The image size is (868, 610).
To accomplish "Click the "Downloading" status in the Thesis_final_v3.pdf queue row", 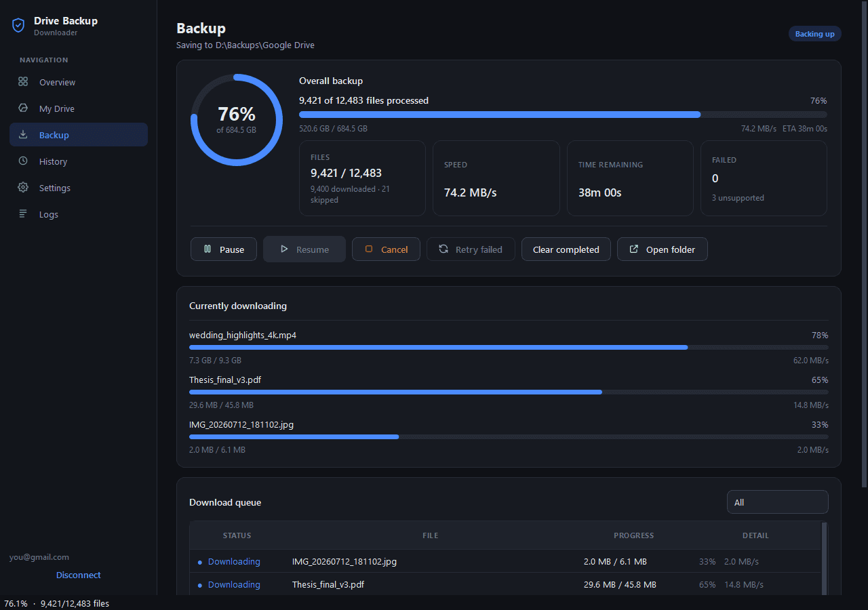I will click(234, 585).
